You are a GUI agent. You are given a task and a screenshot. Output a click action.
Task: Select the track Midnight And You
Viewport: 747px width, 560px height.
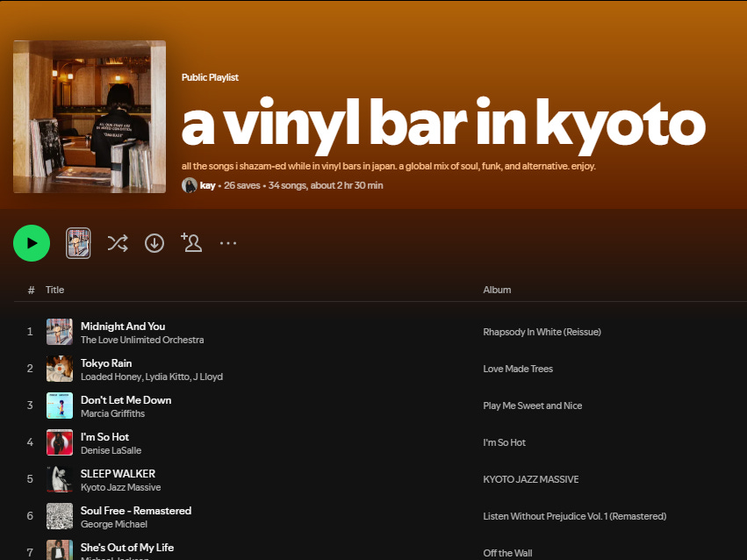click(x=123, y=327)
